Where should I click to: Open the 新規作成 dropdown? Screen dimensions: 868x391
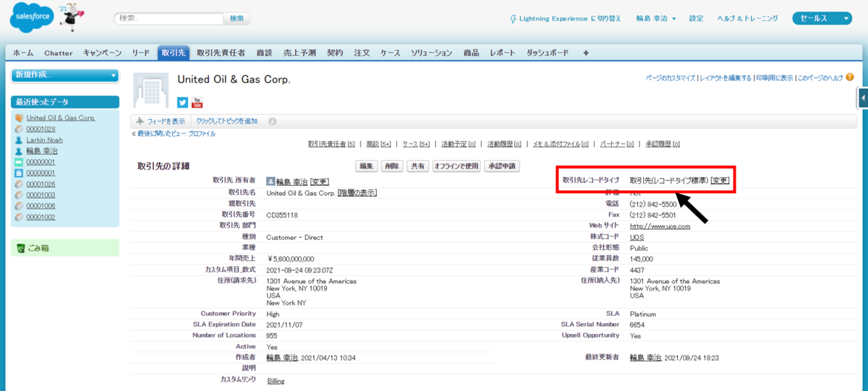[65, 75]
